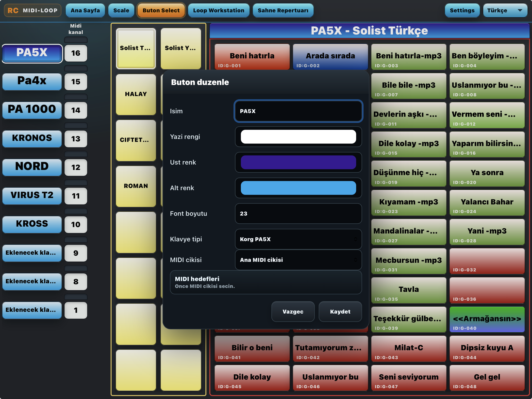This screenshot has height=399, width=532.
Task: Open the Ana Sayfa tab
Action: pos(85,11)
